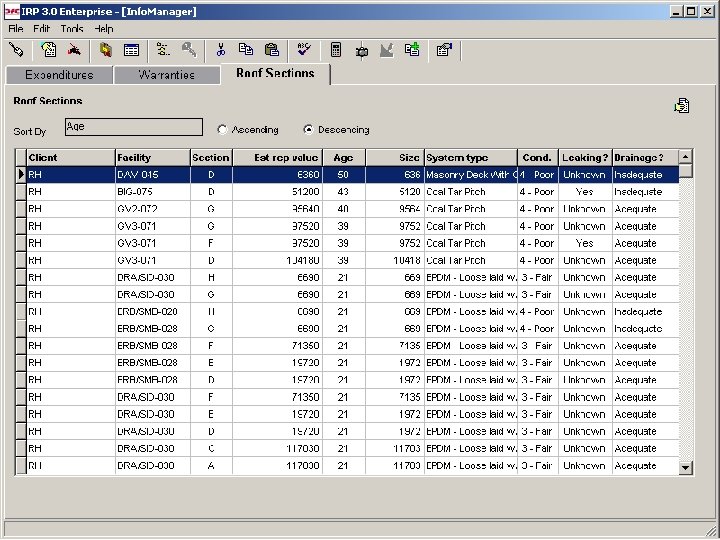This screenshot has width=720, height=540.
Task: Click the System type column header
Action: (471, 158)
